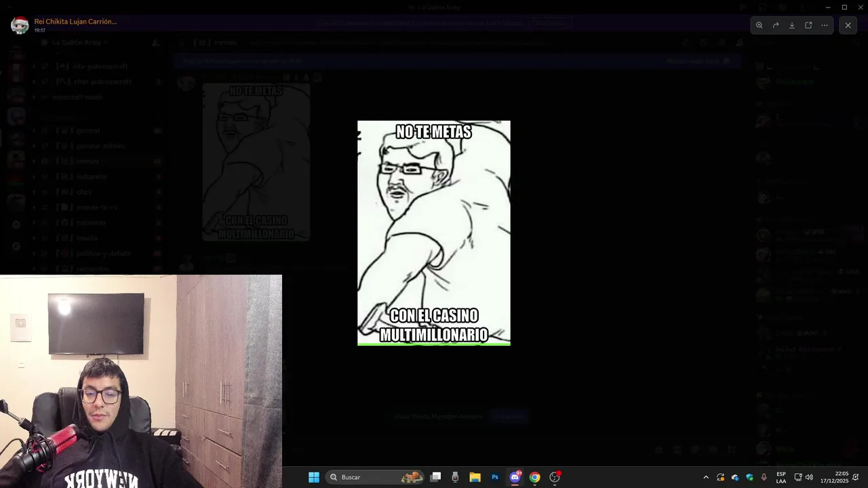Change the ESP LAA input language
Screen dimensions: 868x488
coord(781,477)
